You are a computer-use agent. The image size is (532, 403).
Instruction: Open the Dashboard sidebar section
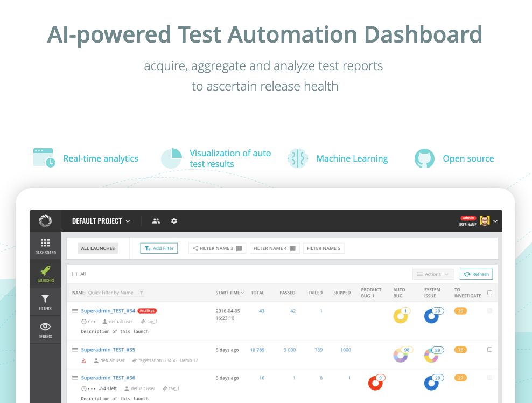(x=45, y=246)
